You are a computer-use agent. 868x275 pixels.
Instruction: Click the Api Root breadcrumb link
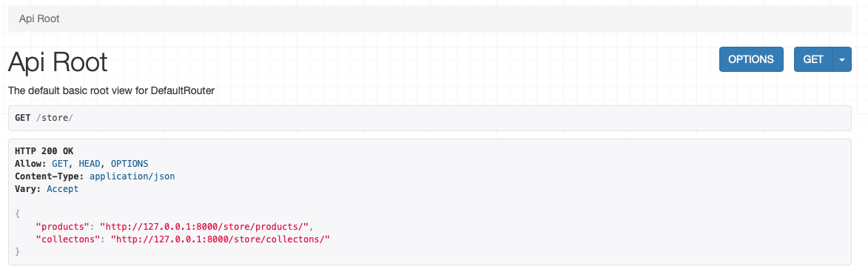click(x=39, y=19)
